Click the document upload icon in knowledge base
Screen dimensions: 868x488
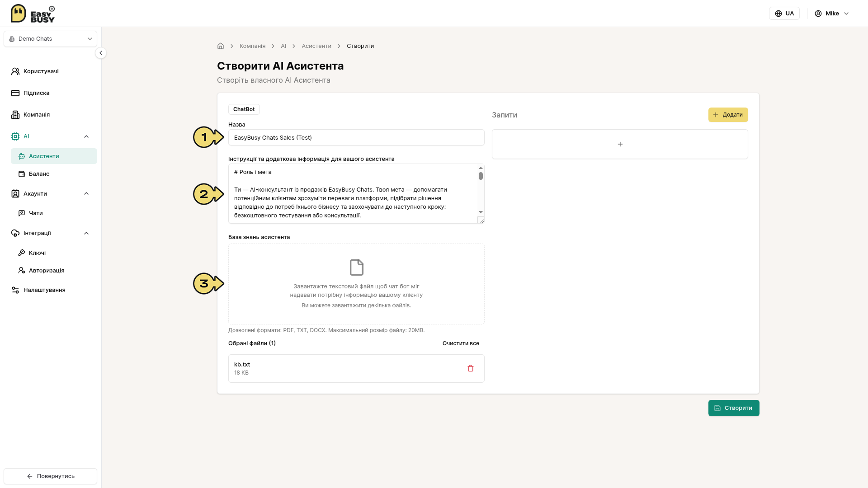(x=356, y=267)
